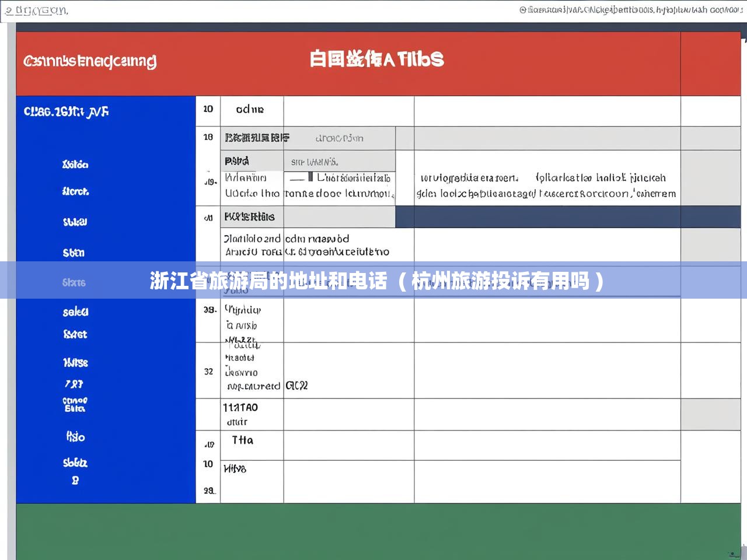Expand the 'Canoe Ella' sidebar group

point(74,404)
